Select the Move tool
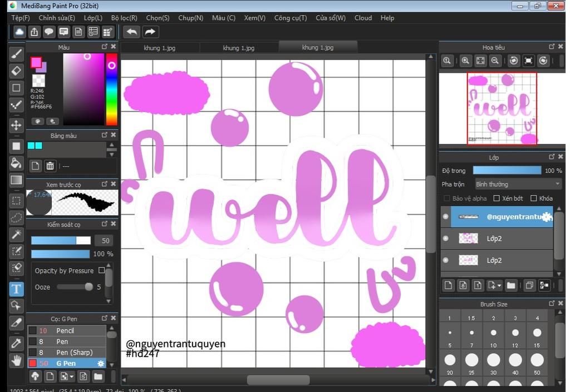 pos(16,125)
